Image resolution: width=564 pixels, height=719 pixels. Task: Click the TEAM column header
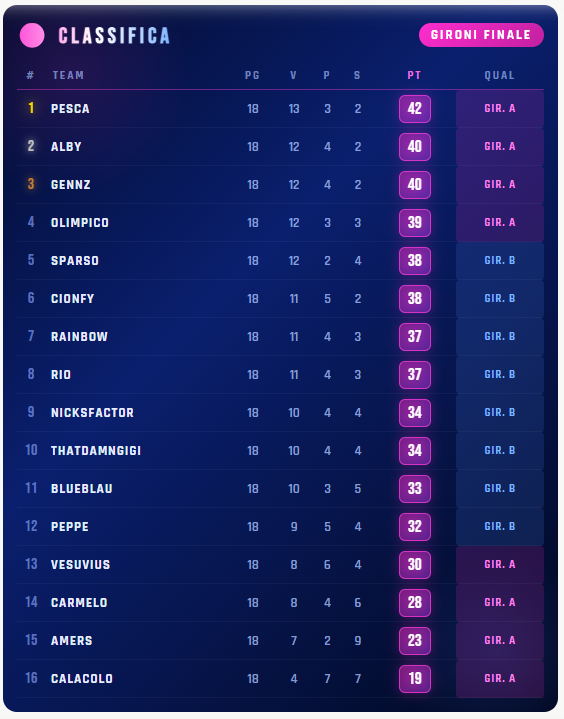point(68,75)
